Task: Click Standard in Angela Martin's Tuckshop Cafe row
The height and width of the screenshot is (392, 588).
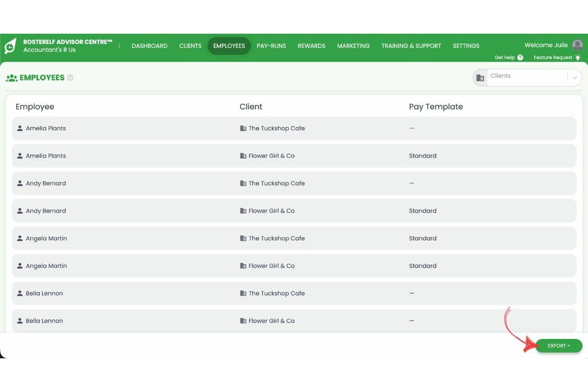Action: coord(422,238)
